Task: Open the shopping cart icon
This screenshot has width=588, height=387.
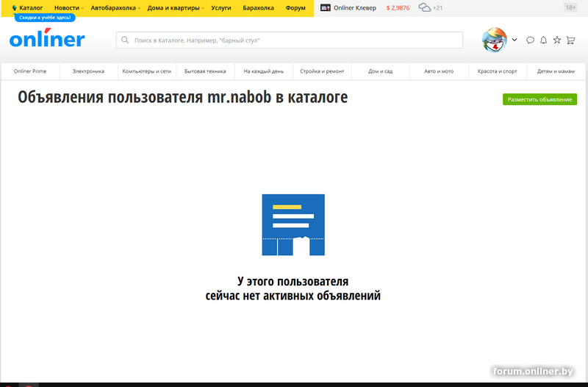Action: pyautogui.click(x=570, y=40)
